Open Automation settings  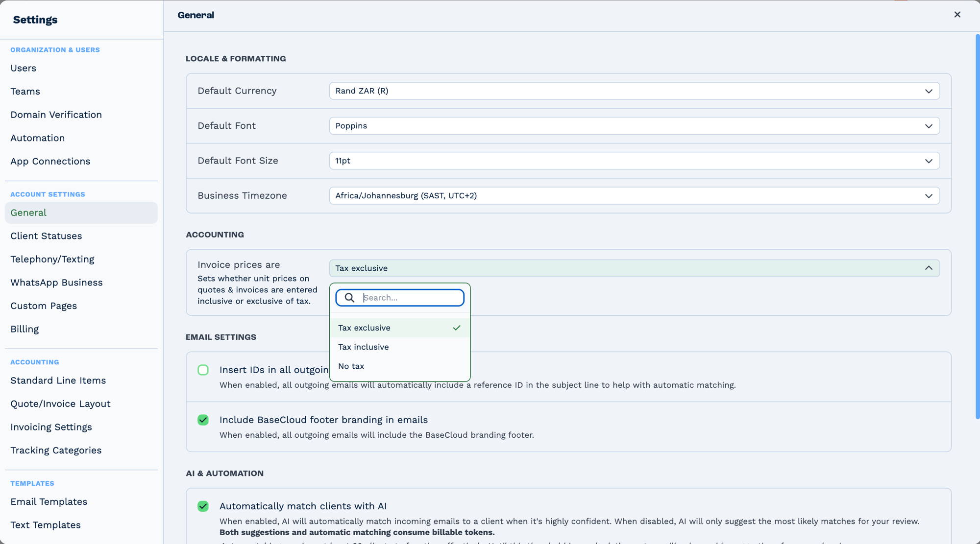pos(81,138)
